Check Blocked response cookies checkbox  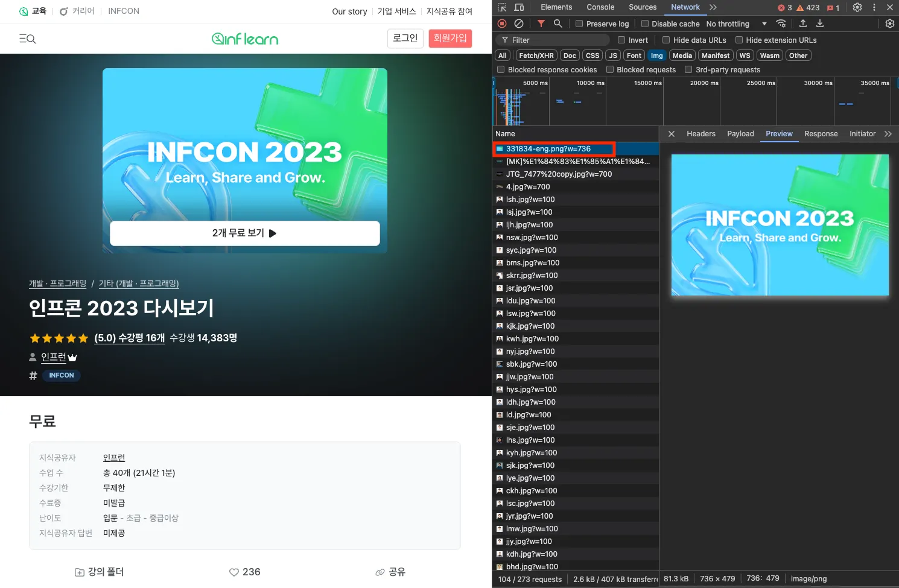coord(501,69)
